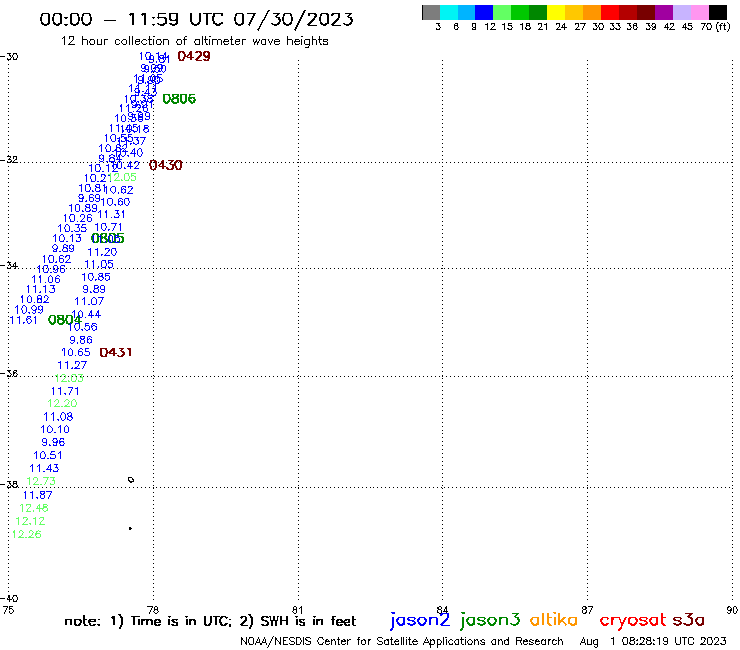The width and height of the screenshot is (740, 650).
Task: Click the orange legend swatch before 30
Action: (x=592, y=12)
